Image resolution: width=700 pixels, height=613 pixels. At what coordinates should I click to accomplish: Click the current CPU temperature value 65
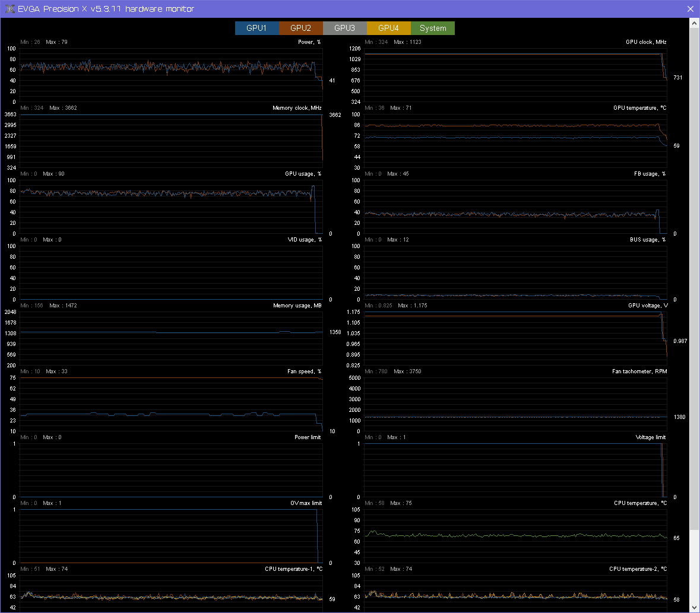tap(676, 538)
